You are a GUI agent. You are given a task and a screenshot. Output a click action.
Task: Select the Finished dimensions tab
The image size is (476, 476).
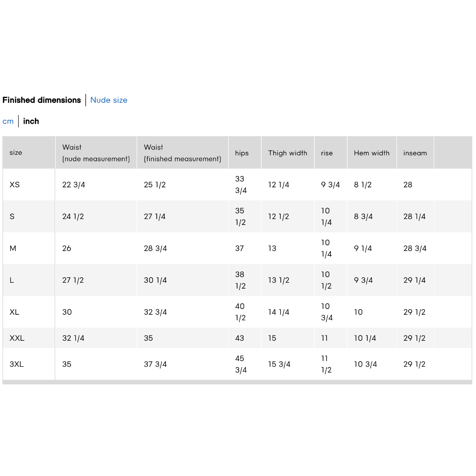click(41, 100)
